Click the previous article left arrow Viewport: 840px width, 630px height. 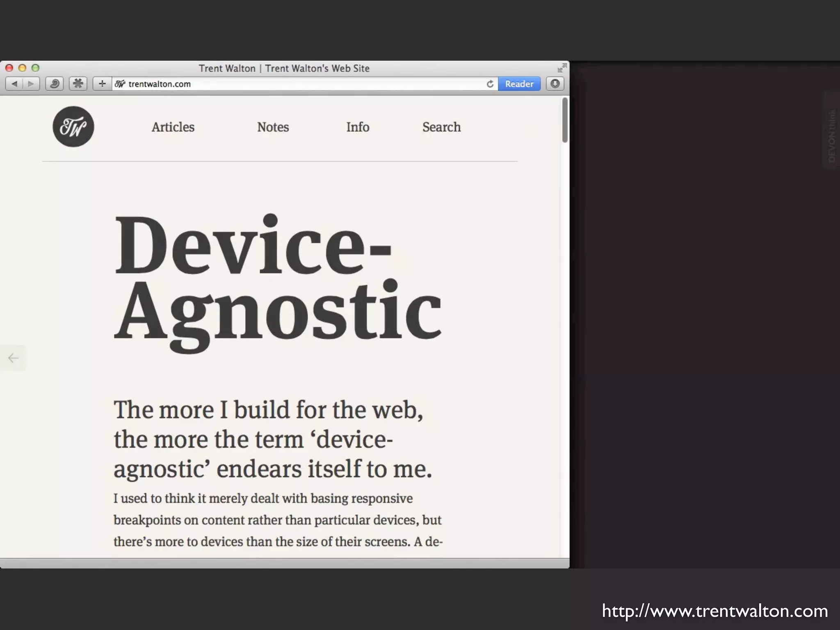coord(13,358)
